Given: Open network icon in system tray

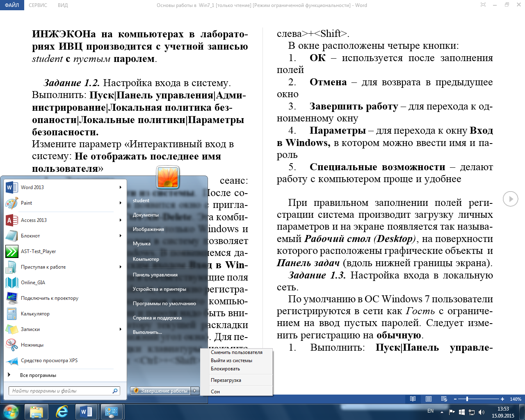Looking at the screenshot, I should (x=472, y=412).
